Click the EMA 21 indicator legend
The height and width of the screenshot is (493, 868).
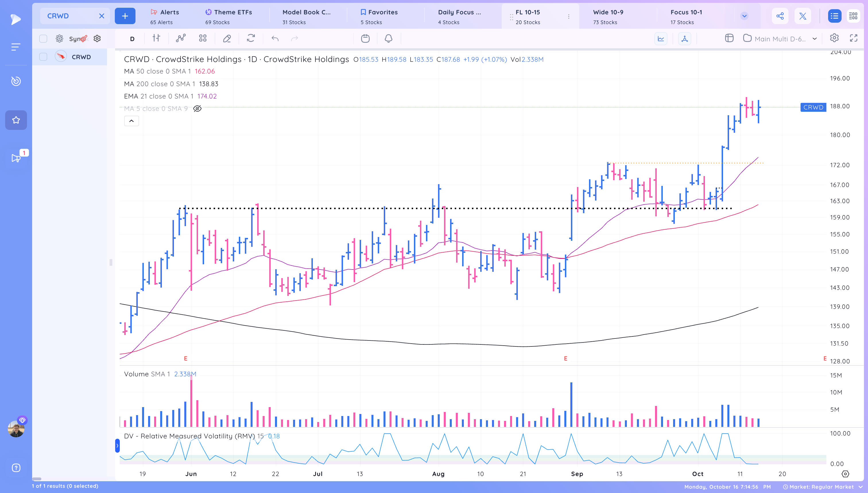click(x=170, y=96)
